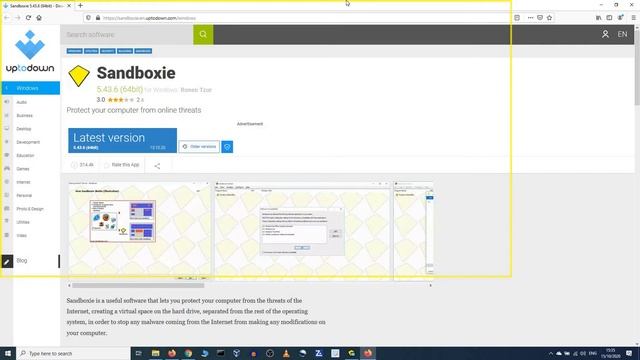Select the Windows platform in sidebar
Viewport: 640px width, 360px height.
coord(31,88)
